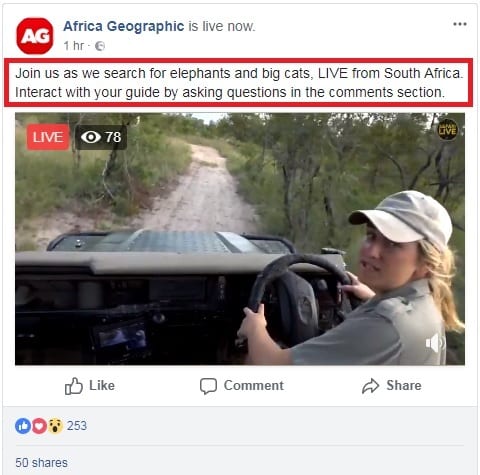
Task: Click the yellow Wow reaction icon
Action: tap(55, 426)
